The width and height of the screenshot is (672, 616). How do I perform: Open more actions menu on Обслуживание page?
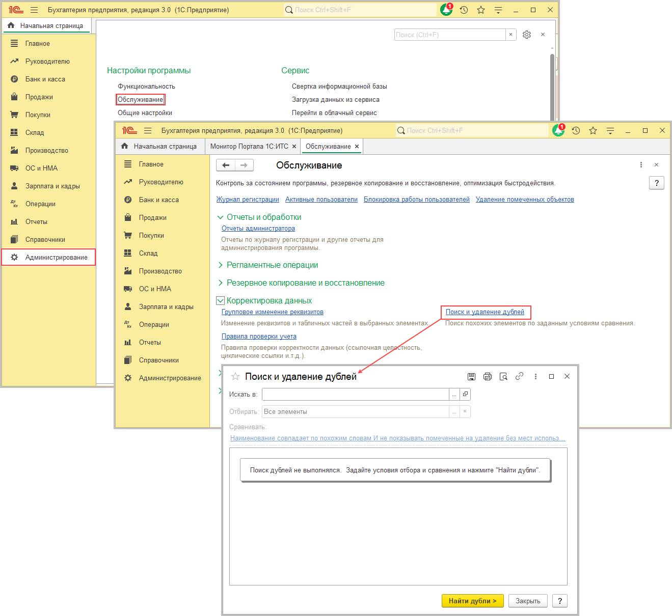[x=641, y=165]
